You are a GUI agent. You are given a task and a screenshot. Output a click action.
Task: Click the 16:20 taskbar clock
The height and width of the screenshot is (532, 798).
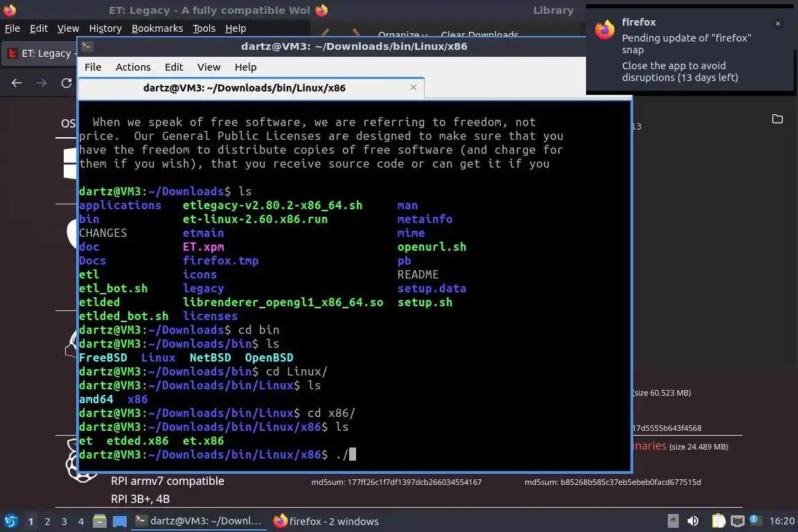pos(781,521)
